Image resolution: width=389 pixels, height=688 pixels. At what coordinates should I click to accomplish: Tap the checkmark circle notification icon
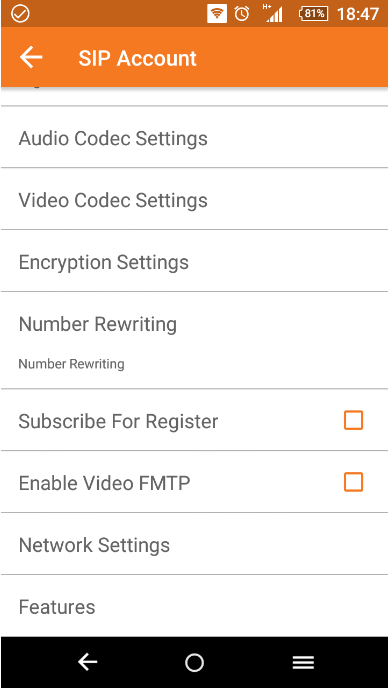pos(20,14)
